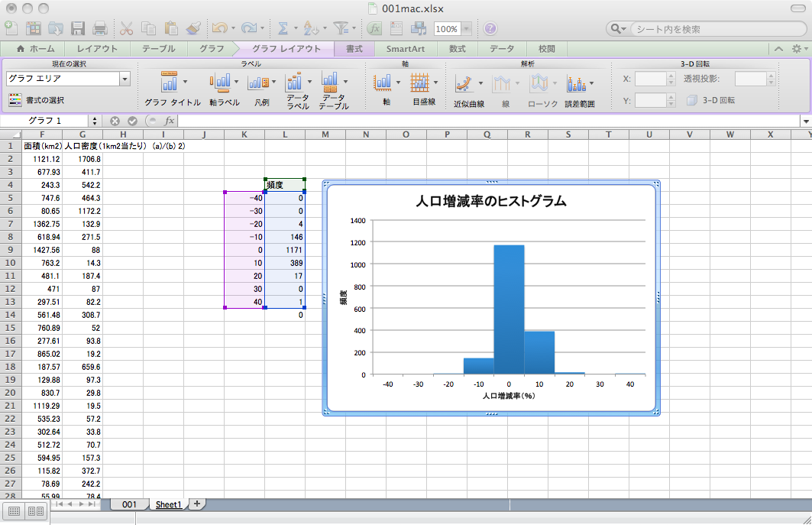Screen dimensions: 812x525
Task: Switch to normal view at bottom left
Action: [15, 511]
